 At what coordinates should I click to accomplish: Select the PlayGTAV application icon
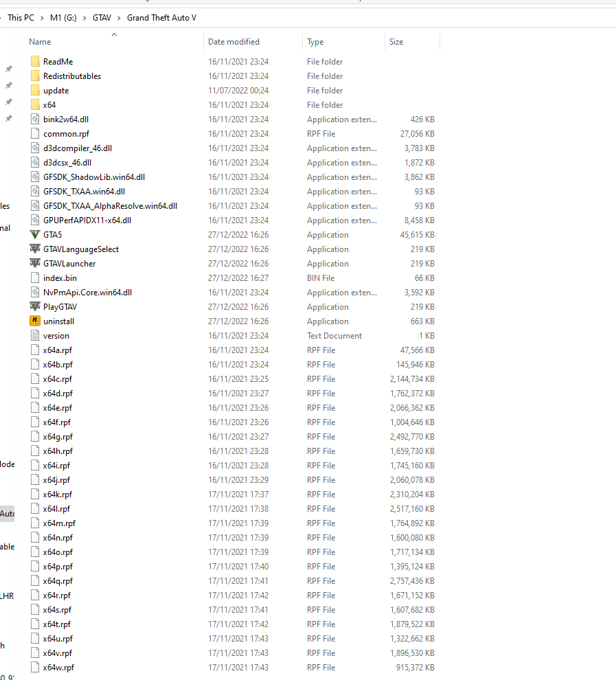point(35,306)
